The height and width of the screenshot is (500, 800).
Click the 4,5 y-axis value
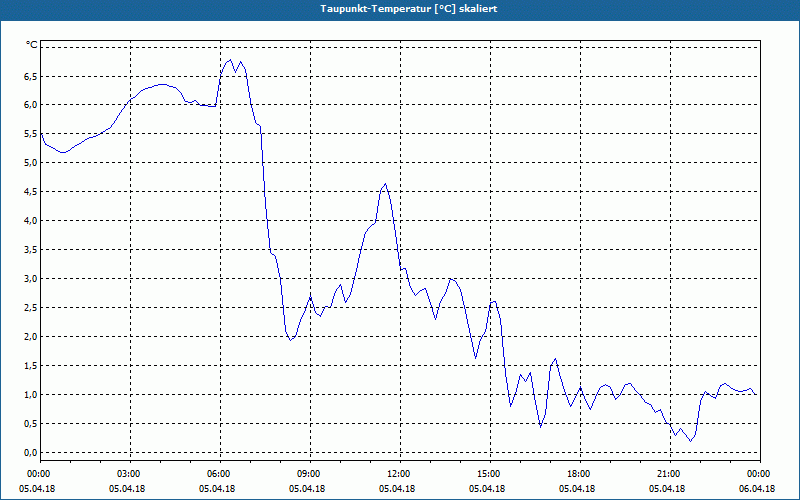(31, 192)
